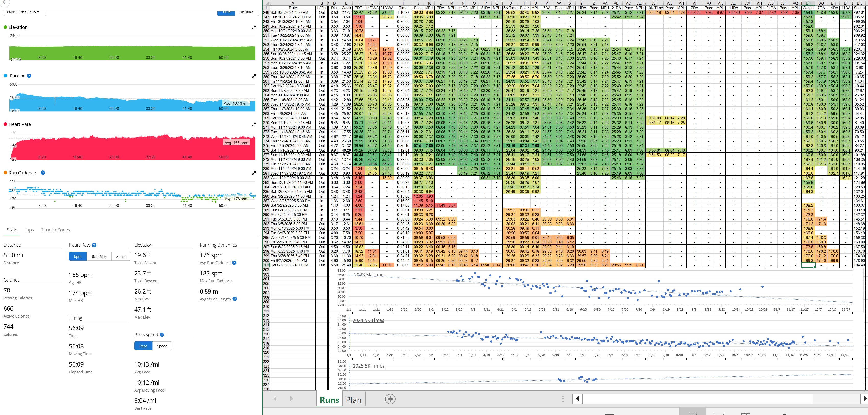Select the Date header cell
Viewport: 868px width, 415px height.
(x=293, y=8)
